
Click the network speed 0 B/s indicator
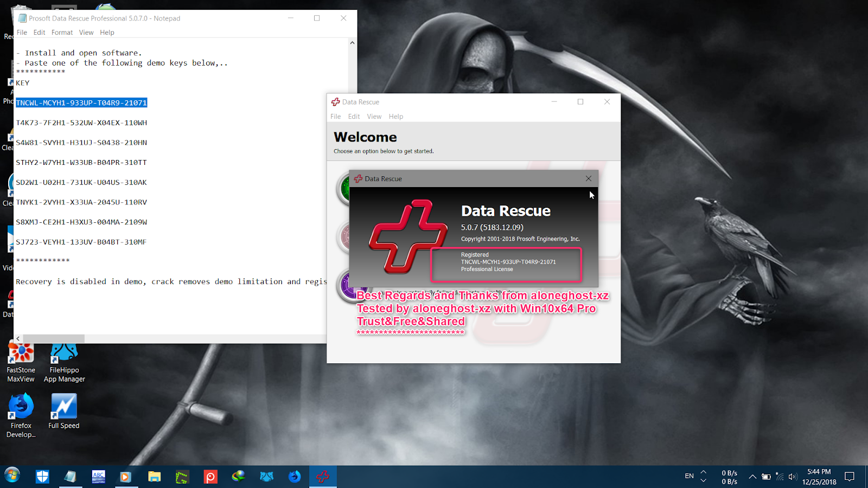pyautogui.click(x=730, y=477)
